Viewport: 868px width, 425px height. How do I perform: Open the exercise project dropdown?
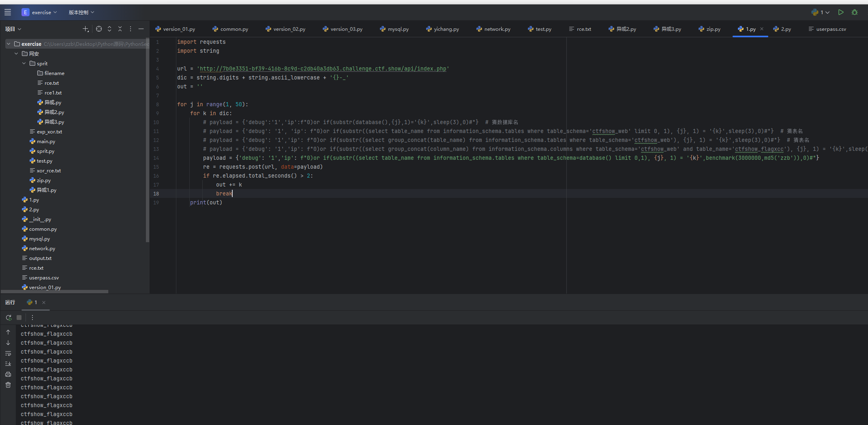40,12
